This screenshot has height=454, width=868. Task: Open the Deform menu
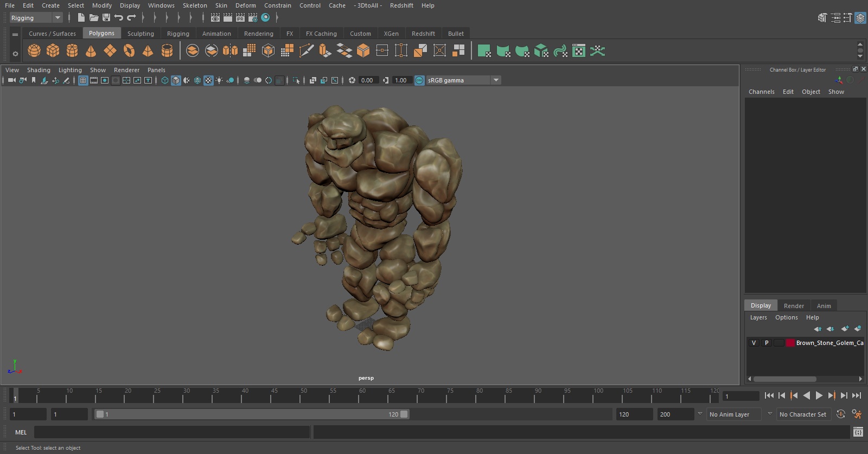click(245, 5)
